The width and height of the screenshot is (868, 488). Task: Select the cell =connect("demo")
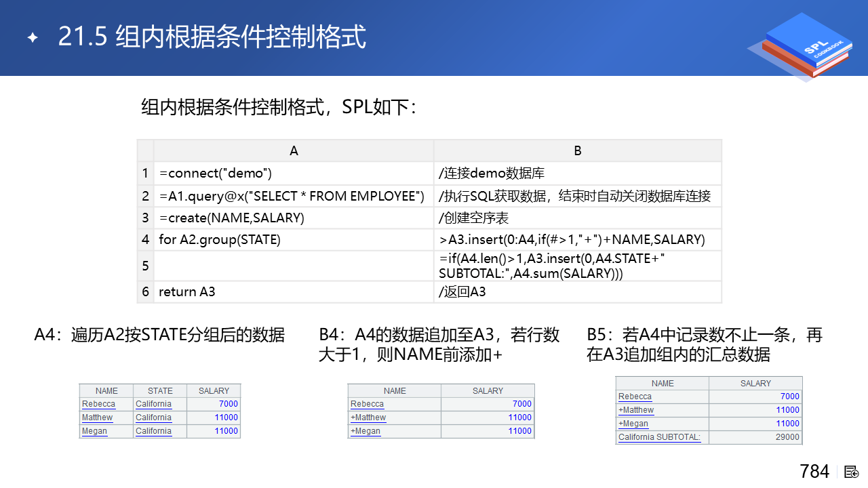pos(294,174)
